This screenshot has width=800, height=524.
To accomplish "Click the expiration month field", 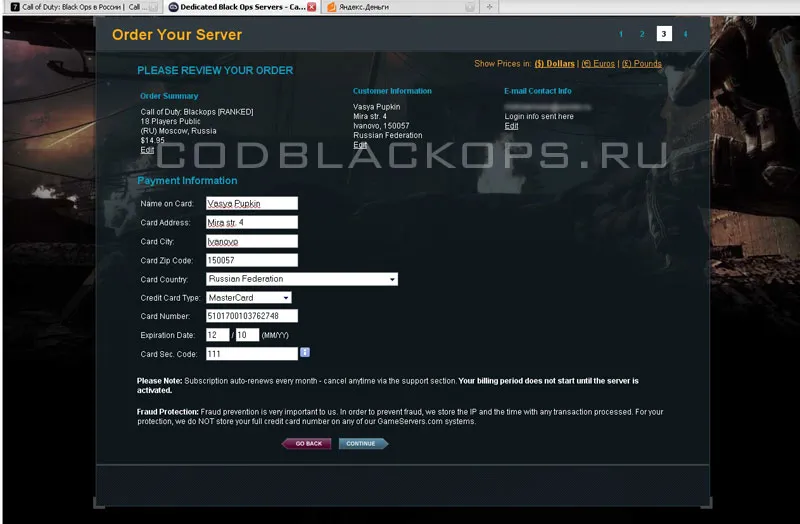I will tap(218, 335).
